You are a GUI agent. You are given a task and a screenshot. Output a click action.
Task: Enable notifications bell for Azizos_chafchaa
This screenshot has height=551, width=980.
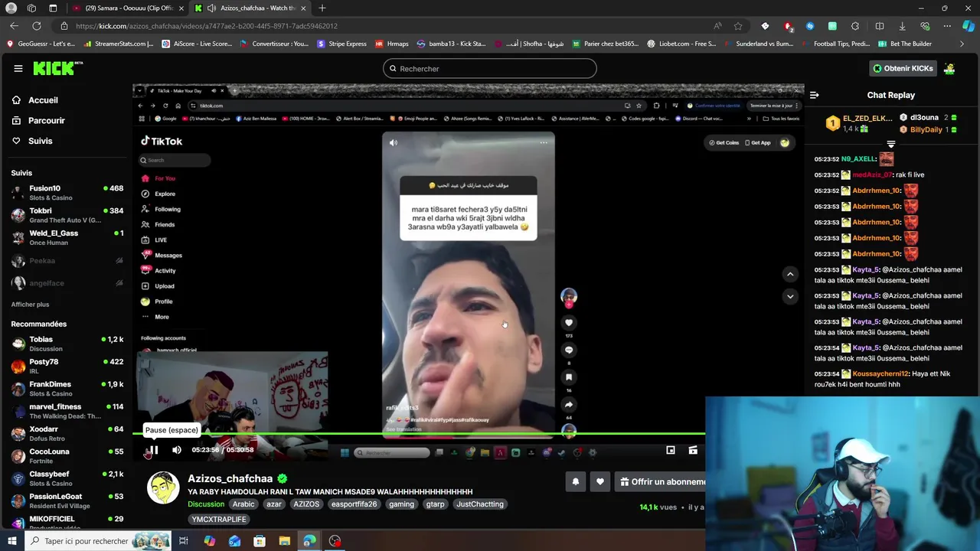(576, 481)
